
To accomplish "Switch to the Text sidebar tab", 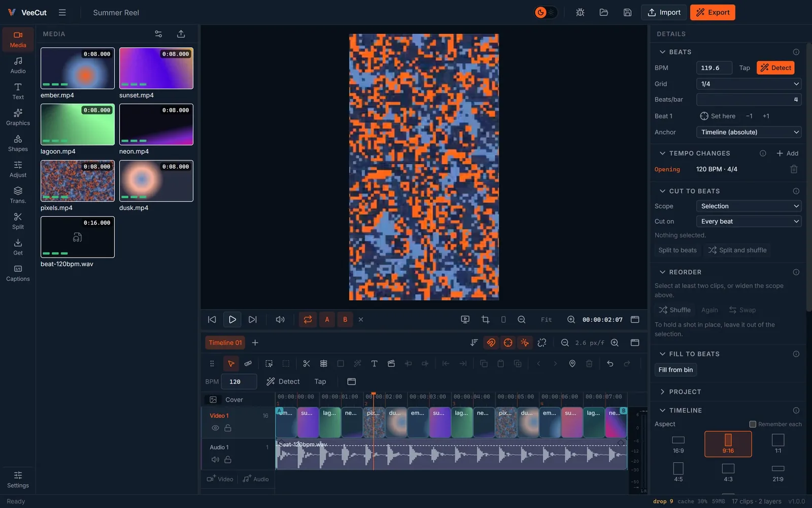I will pyautogui.click(x=18, y=91).
